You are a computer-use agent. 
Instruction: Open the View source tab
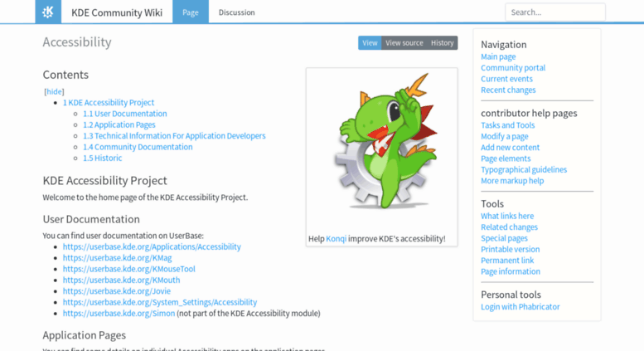coord(404,43)
